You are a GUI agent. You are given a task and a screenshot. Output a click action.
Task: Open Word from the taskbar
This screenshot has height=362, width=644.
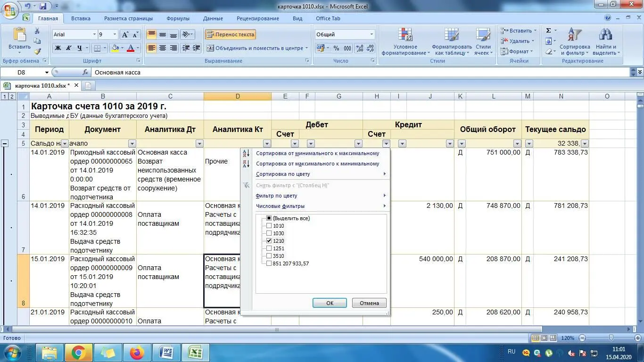click(x=166, y=352)
